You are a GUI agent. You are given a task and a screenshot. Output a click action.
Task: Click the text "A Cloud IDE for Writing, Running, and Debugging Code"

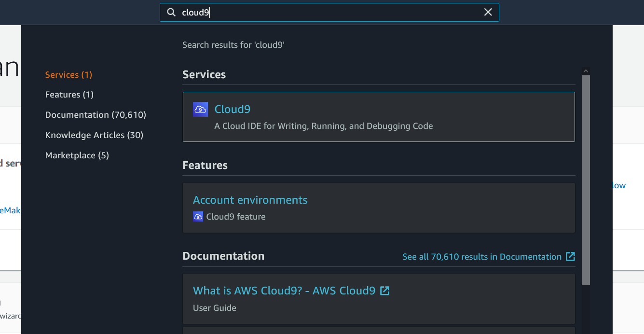point(324,126)
